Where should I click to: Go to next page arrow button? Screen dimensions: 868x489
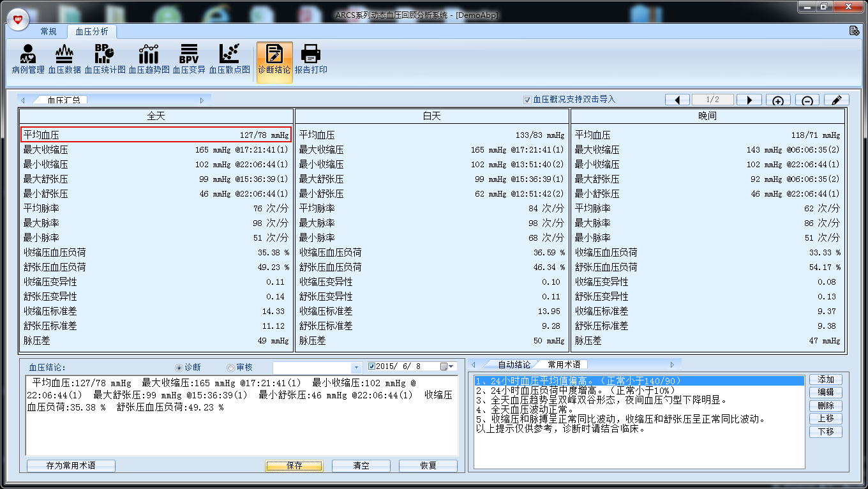tap(749, 100)
